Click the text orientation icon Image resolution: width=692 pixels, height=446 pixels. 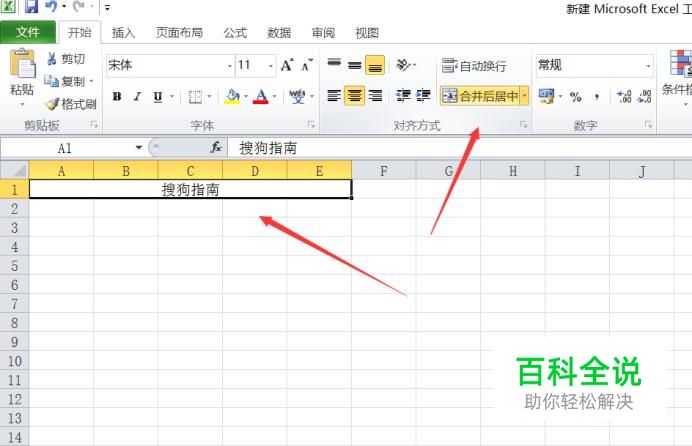point(403,65)
